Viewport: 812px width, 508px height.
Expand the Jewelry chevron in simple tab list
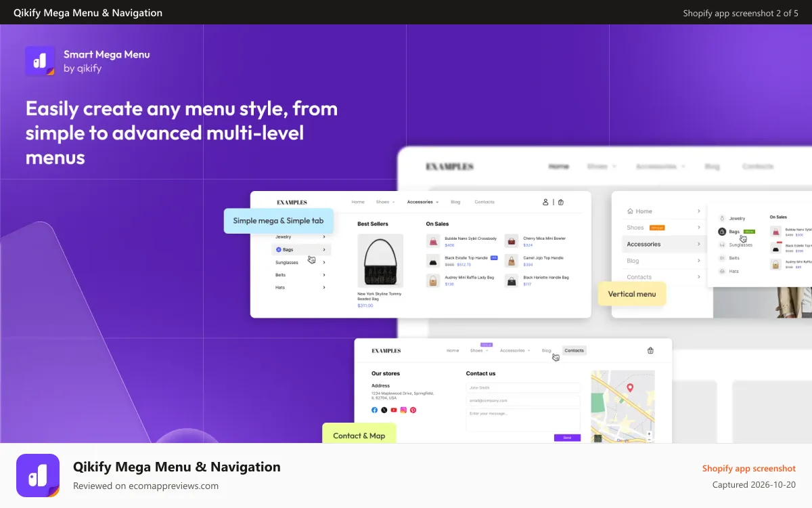tap(324, 236)
